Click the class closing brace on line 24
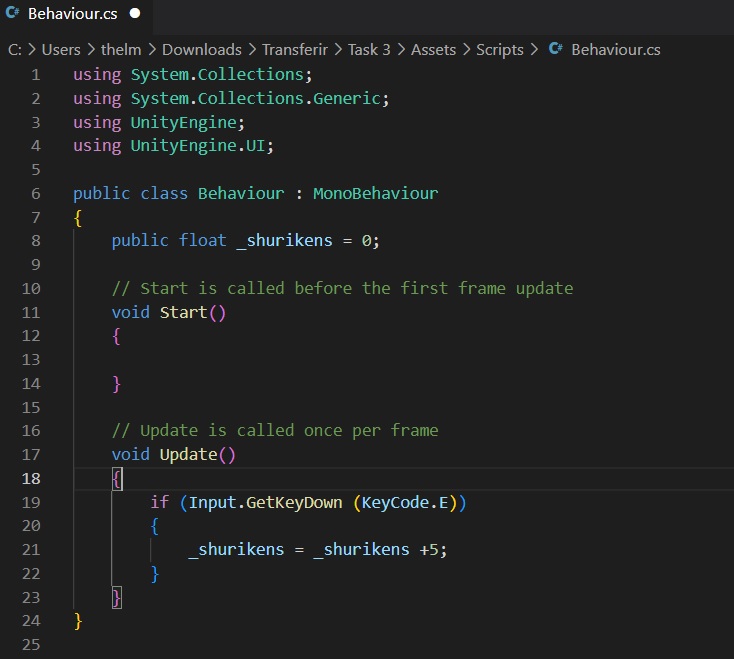 click(x=78, y=621)
